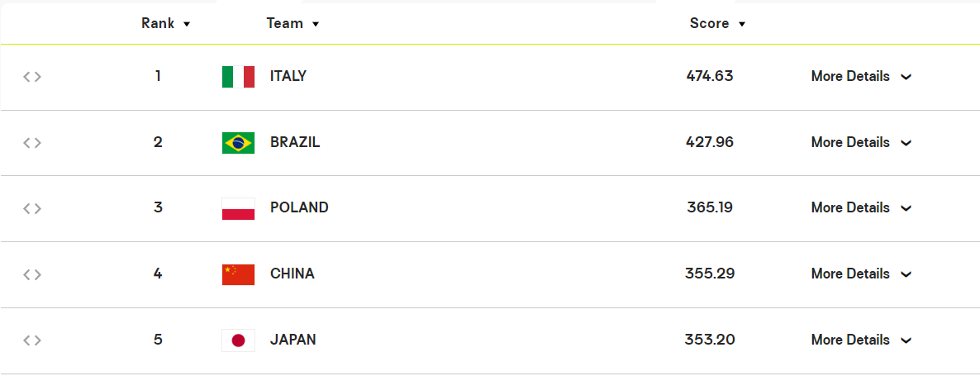Sort the table by Score column
This screenshot has height=376, width=980.
tap(717, 24)
